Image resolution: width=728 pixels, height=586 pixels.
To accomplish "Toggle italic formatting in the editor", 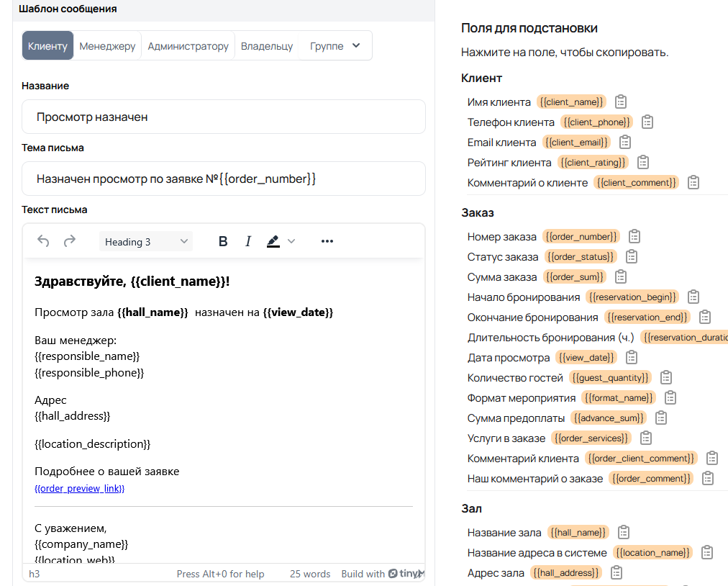I will point(248,241).
